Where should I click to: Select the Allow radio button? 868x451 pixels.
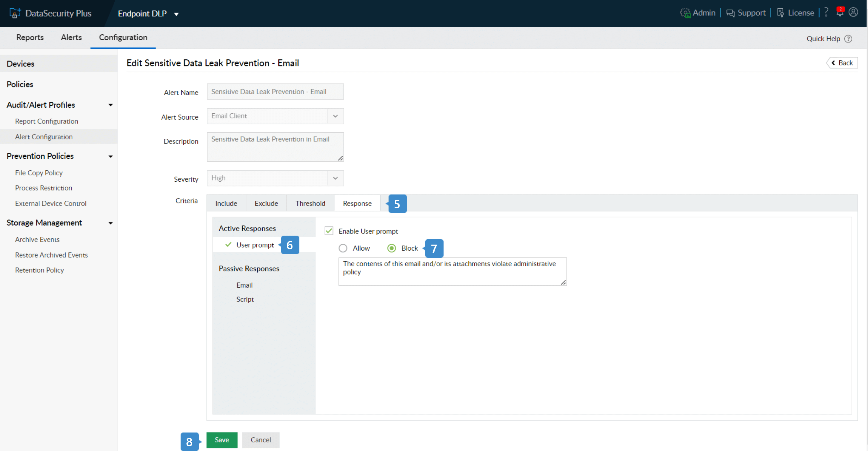(343, 248)
